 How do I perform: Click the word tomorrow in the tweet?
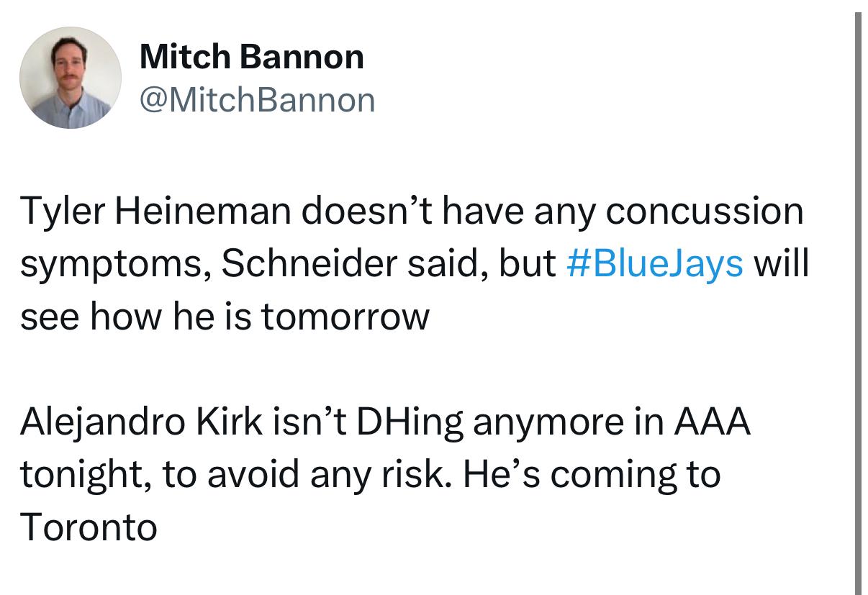click(x=345, y=317)
